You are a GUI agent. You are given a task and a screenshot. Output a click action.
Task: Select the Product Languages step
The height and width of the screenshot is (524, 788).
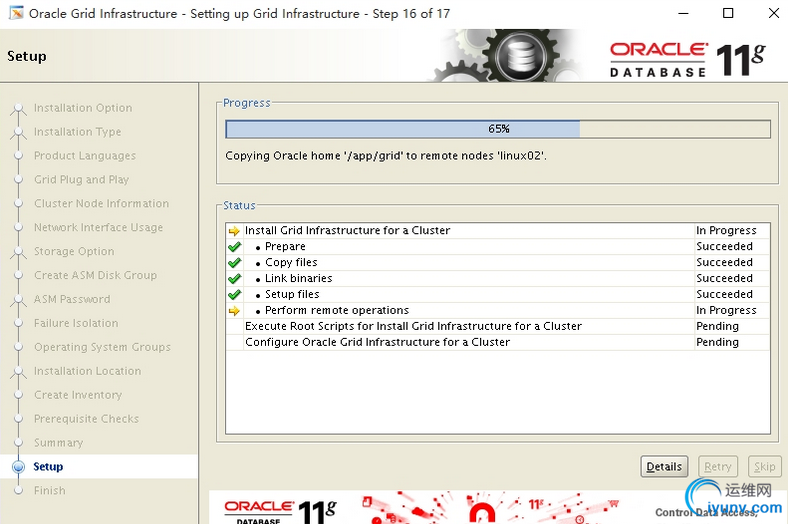85,156
